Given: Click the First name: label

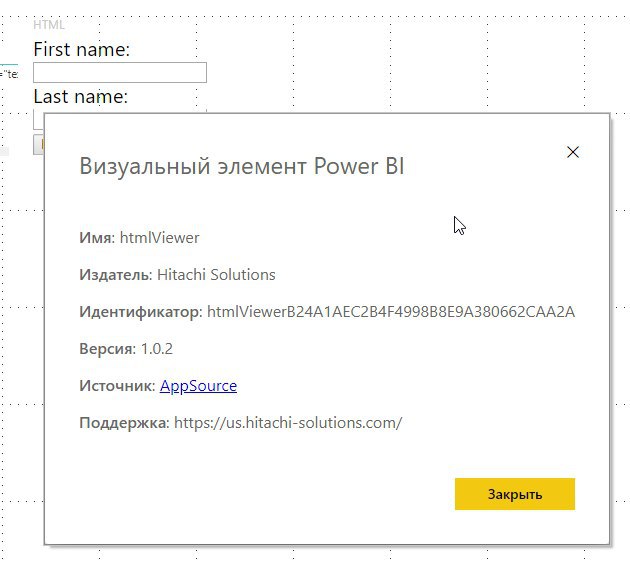Looking at the screenshot, I should [82, 49].
